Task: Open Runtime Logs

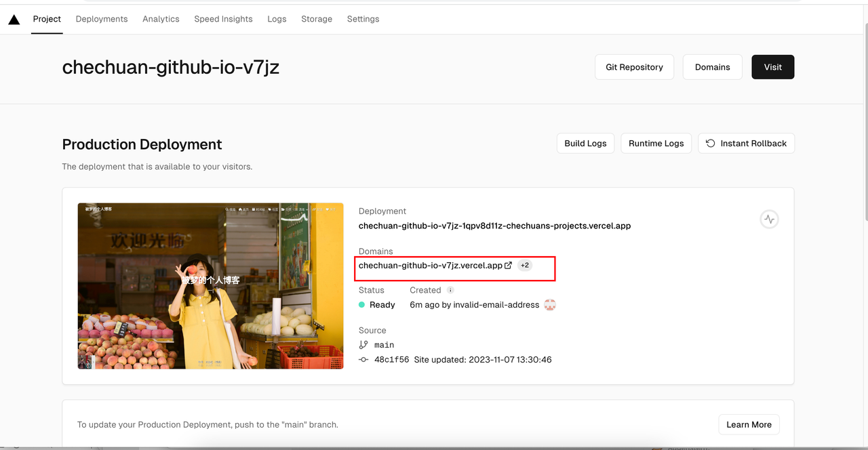Action: coord(656,143)
